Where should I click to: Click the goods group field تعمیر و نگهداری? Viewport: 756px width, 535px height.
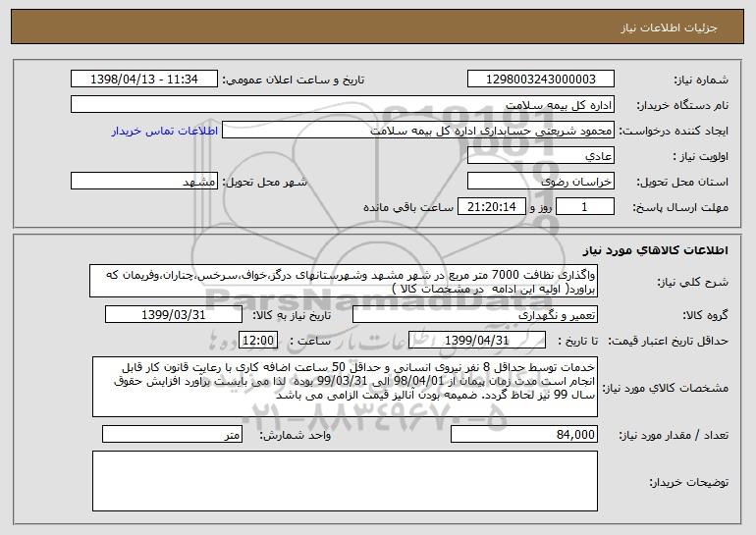[x=475, y=315]
